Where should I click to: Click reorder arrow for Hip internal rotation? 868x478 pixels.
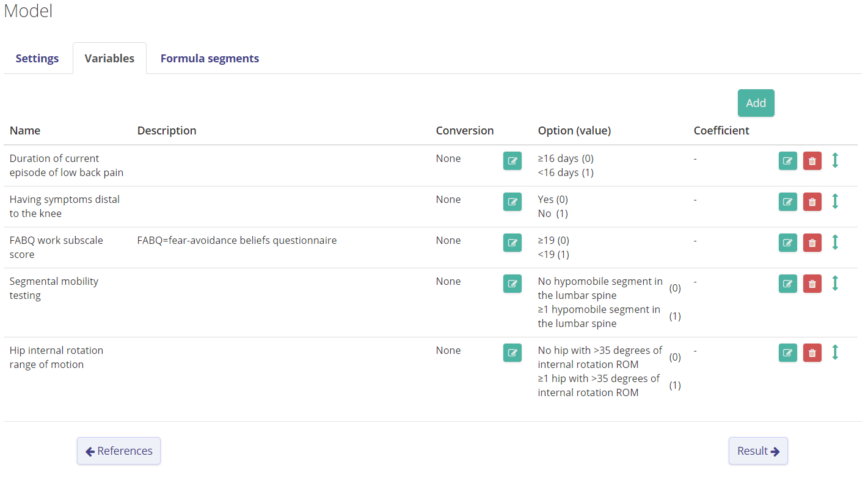pyautogui.click(x=835, y=352)
